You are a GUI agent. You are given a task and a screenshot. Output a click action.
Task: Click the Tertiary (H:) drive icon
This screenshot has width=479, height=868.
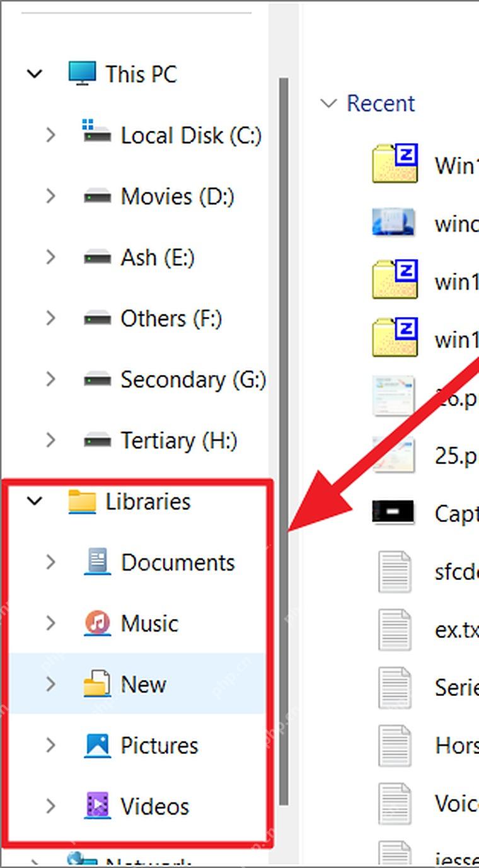(x=97, y=441)
